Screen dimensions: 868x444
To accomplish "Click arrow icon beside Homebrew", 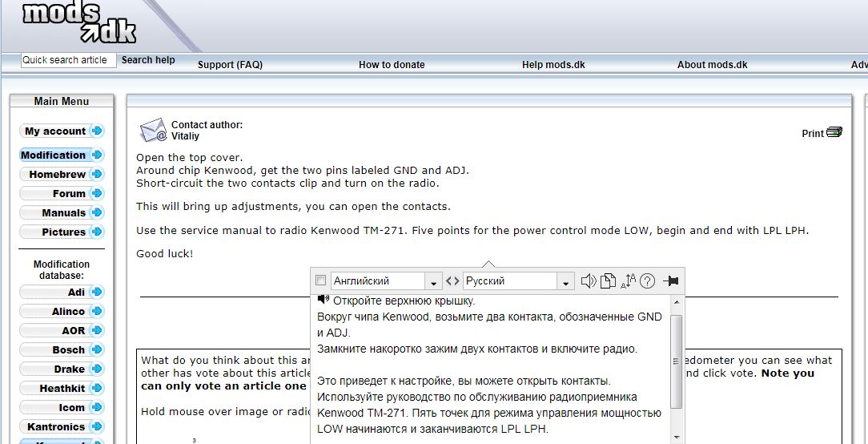I will [x=97, y=174].
